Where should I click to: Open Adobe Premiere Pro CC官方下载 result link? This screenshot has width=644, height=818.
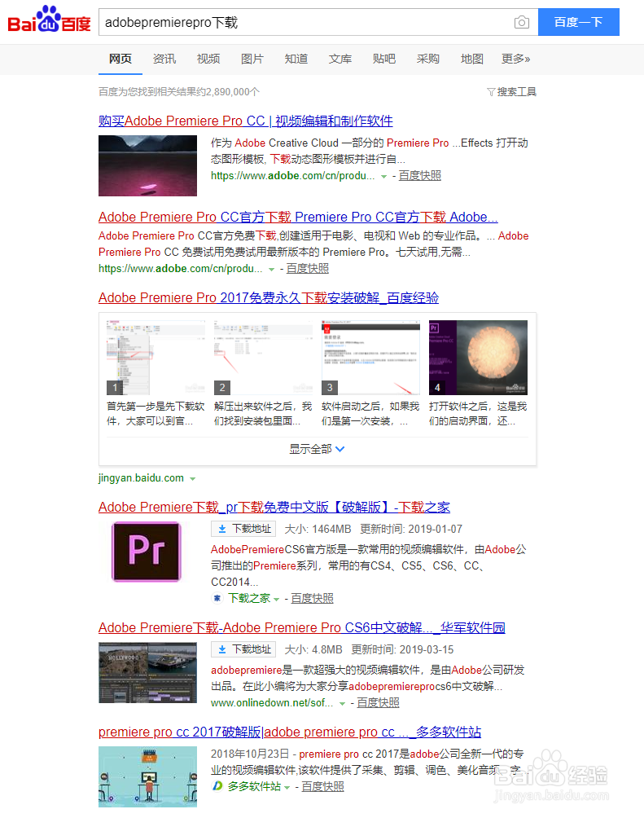298,217
